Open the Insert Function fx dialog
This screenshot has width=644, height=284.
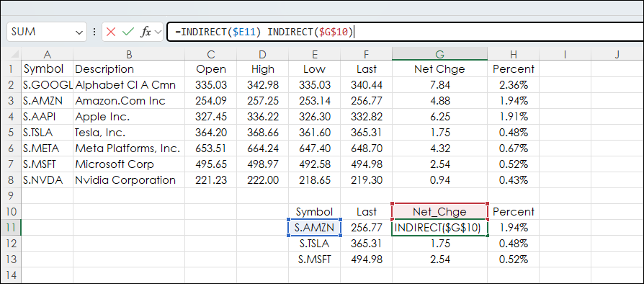coord(146,32)
